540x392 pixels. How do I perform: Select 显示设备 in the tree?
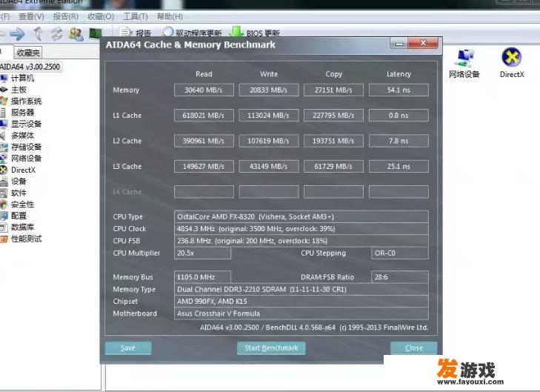(x=26, y=124)
